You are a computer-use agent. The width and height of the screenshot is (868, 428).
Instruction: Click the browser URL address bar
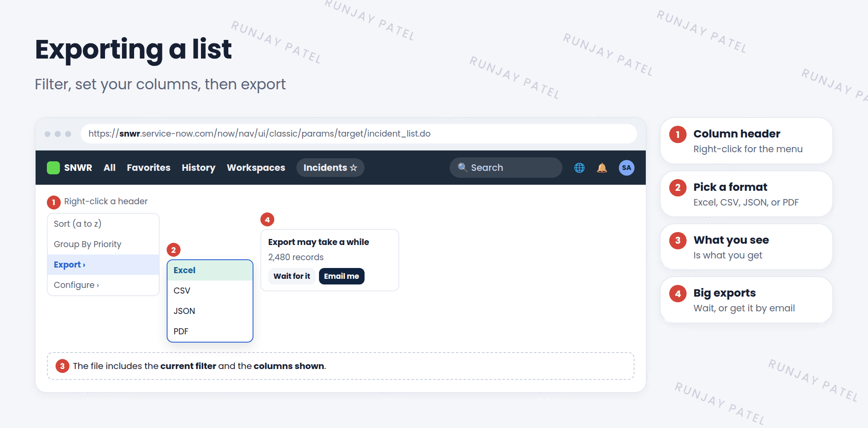click(358, 134)
